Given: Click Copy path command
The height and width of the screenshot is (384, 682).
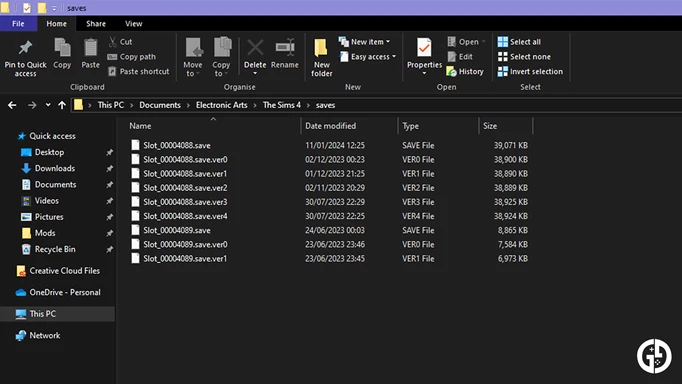Looking at the screenshot, I should (x=131, y=57).
